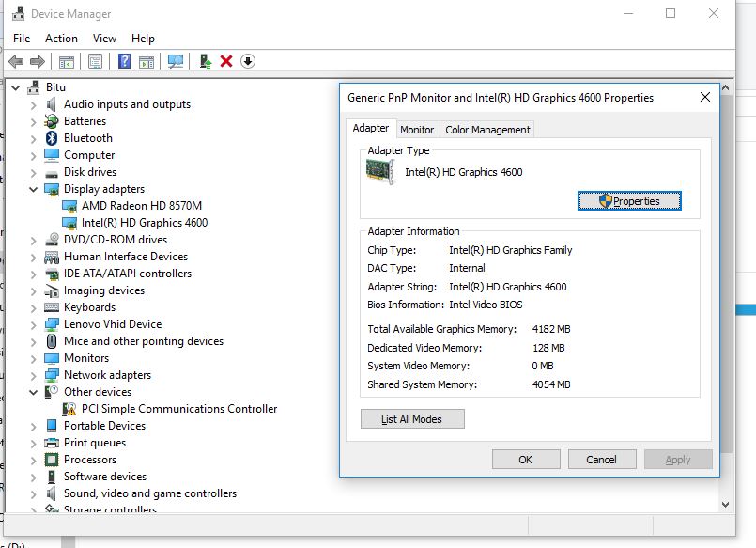
Task: Click the 'Intel Video BIOS' text
Action: pos(486,305)
